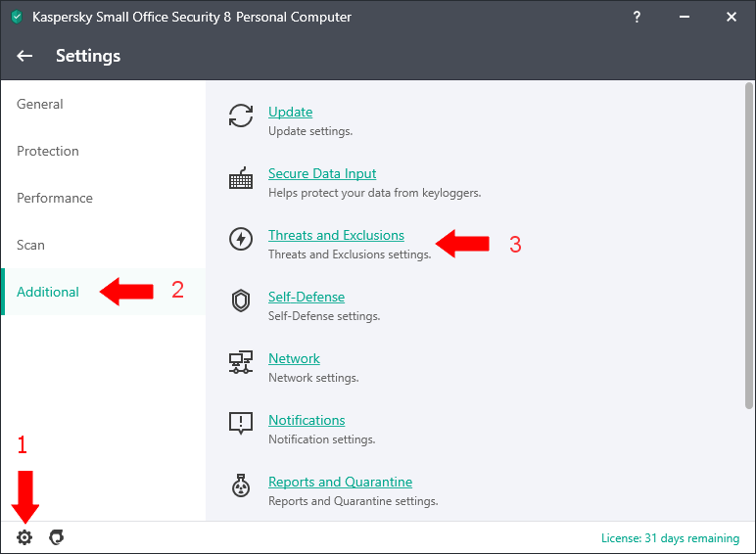Screen dimensions: 756x554
Task: Close the Kaspersky window
Action: tap(732, 17)
